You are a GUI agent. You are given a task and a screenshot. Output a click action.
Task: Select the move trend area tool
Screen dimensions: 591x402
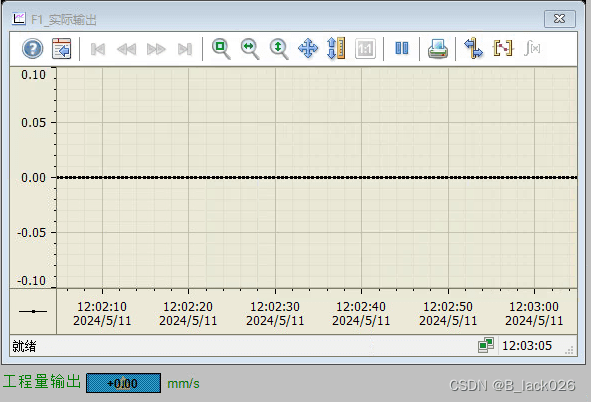click(308, 48)
